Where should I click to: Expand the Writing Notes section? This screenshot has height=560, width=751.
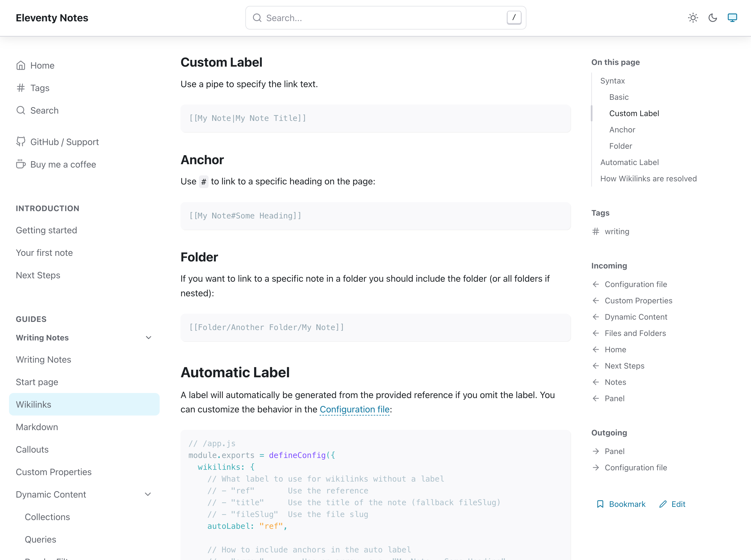[x=148, y=337]
